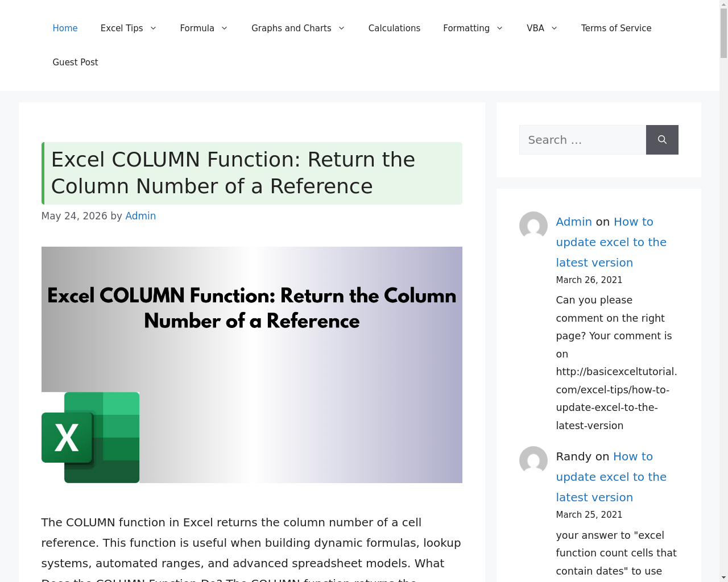Expand the VBA submenu arrow
728x582 pixels.
(x=554, y=28)
